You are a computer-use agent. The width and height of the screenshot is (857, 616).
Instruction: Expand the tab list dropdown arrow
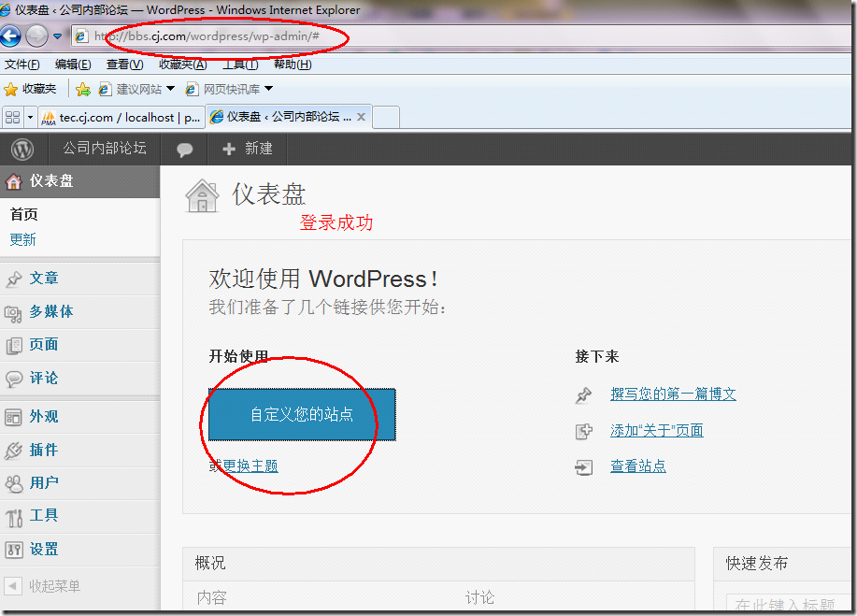pos(30,118)
